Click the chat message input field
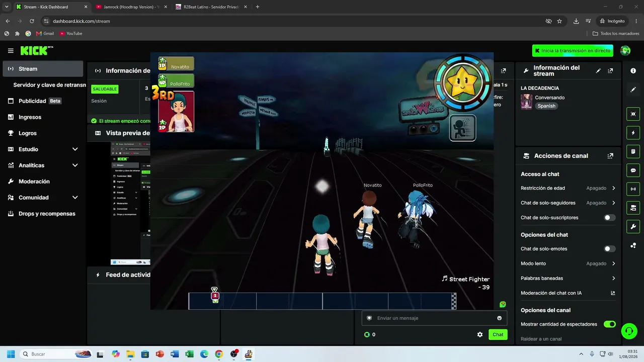 click(434, 318)
